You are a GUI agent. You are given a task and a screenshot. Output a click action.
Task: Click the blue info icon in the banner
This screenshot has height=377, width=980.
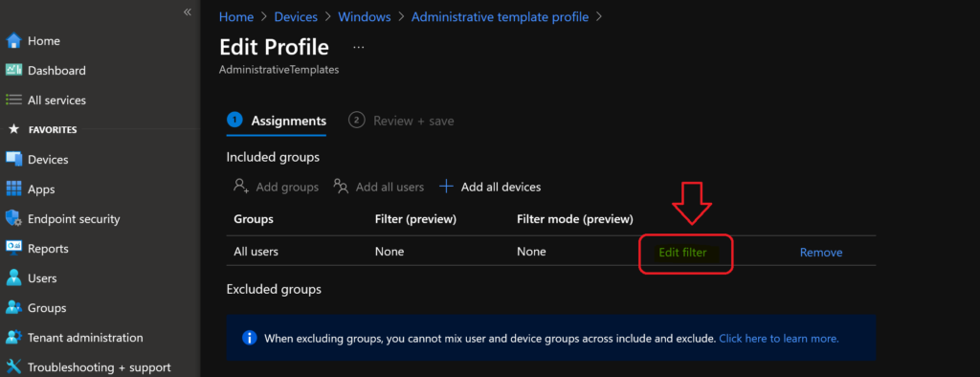[x=250, y=338]
